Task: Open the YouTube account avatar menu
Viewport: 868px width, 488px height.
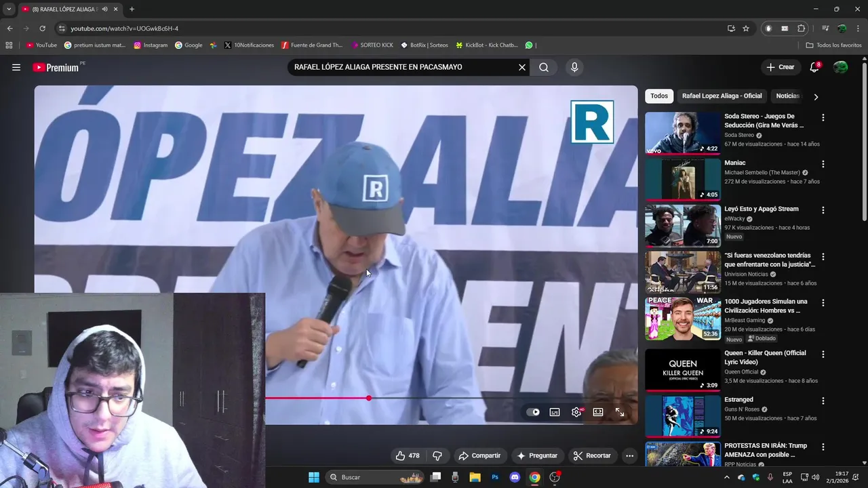Action: 840,67
